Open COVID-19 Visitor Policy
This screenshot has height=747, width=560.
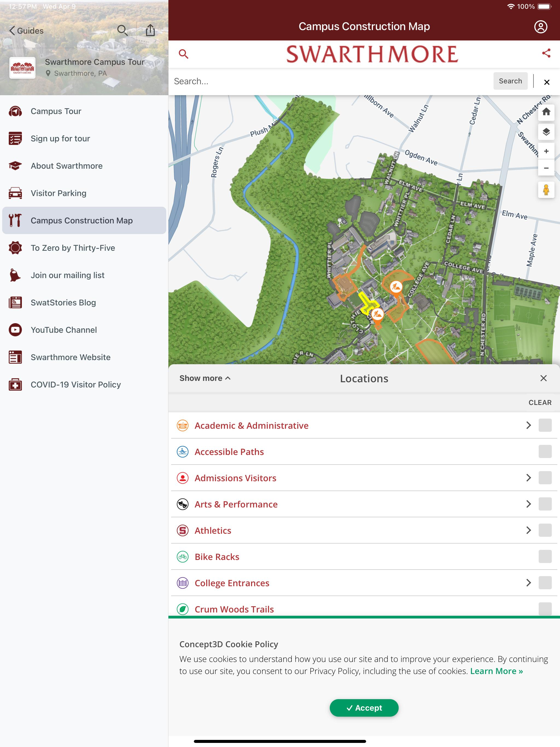coord(84,385)
